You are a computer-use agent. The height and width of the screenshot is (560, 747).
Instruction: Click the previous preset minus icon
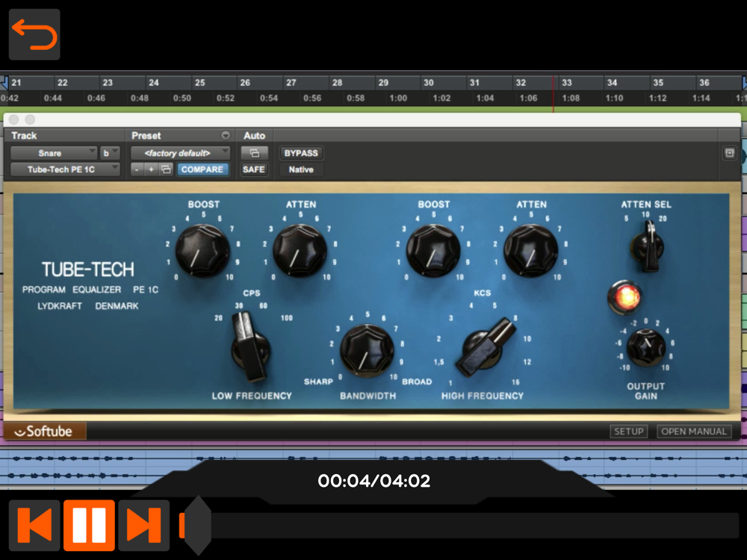tap(137, 169)
